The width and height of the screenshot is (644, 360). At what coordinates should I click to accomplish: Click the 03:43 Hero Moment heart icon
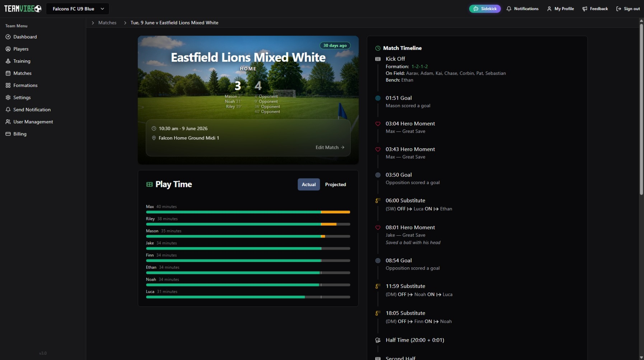pyautogui.click(x=378, y=149)
